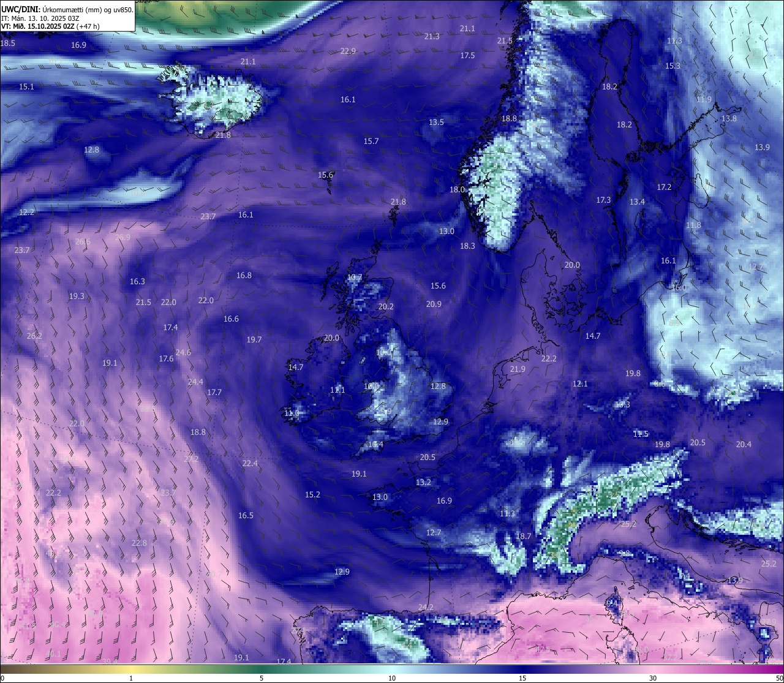
Task: Click the "10" tick on the color scale
Action: click(392, 678)
